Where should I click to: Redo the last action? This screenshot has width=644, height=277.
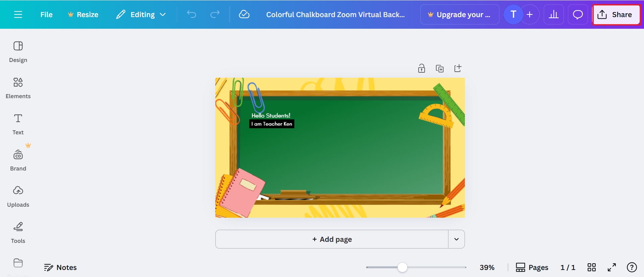215,14
